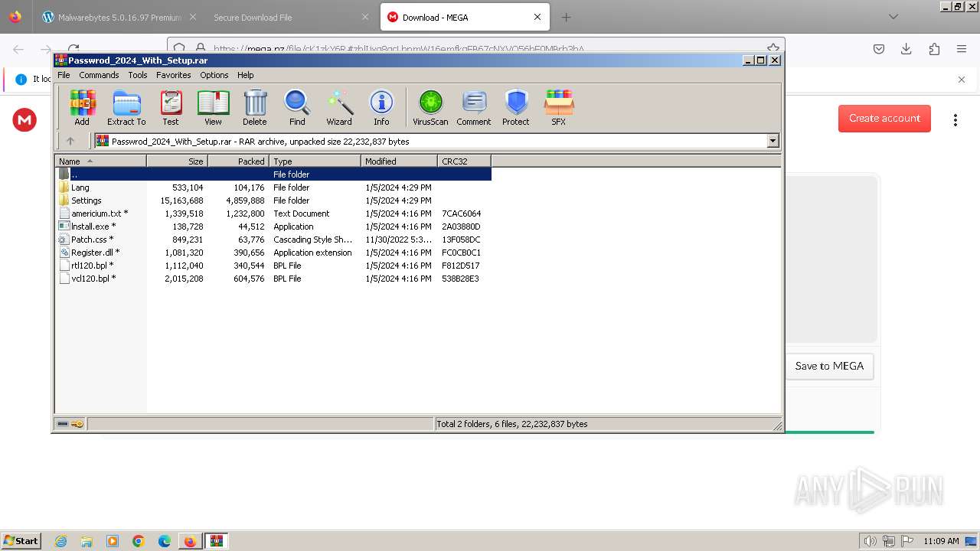Screen dimensions: 980x551
Task: Click the Protect shield icon
Action: click(516, 107)
